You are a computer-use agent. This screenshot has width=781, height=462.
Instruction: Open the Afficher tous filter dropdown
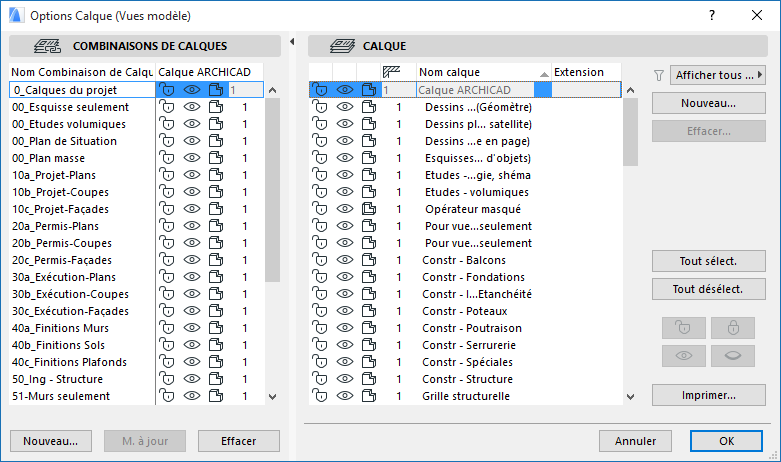click(x=715, y=74)
